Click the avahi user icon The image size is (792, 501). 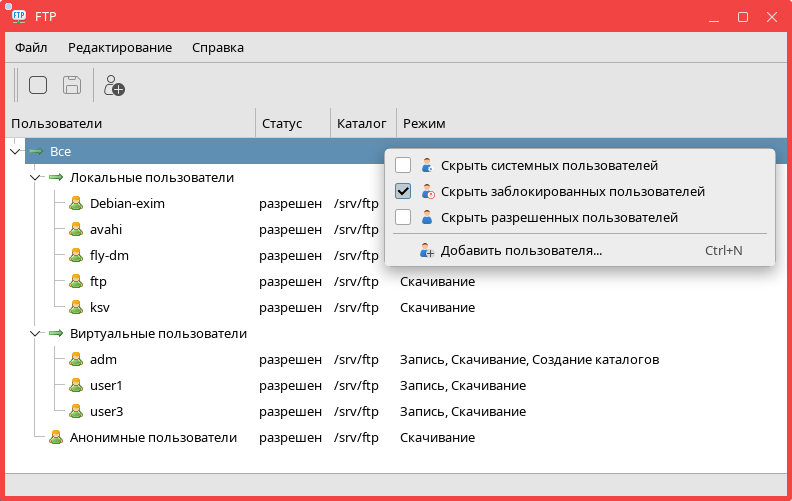(75, 229)
